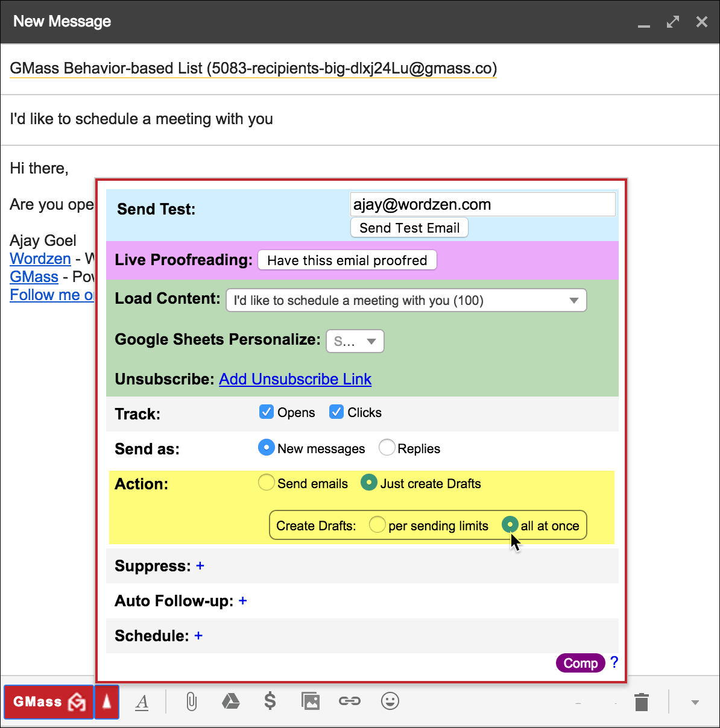Open the GMass settings panel icon
The image size is (720, 728).
pos(48,701)
